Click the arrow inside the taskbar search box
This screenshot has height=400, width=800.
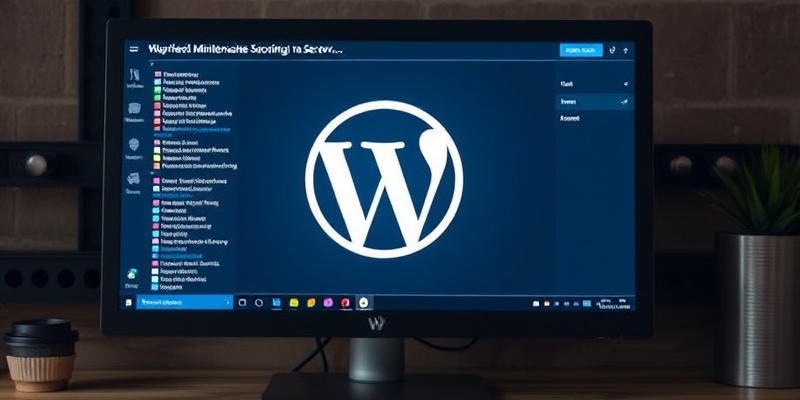pyautogui.click(x=228, y=303)
